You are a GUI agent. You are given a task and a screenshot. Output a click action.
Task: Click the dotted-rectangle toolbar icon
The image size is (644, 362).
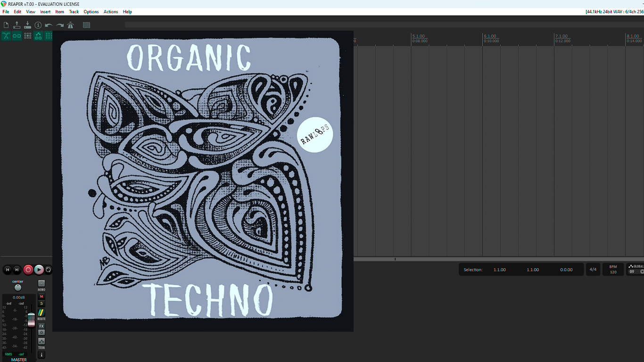pyautogui.click(x=86, y=25)
